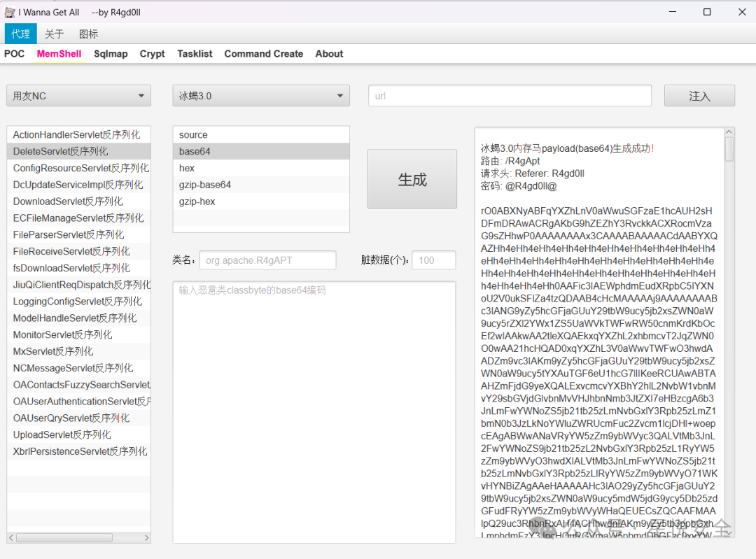The height and width of the screenshot is (559, 756).
Task: Switch to the POC tab
Action: click(x=14, y=54)
